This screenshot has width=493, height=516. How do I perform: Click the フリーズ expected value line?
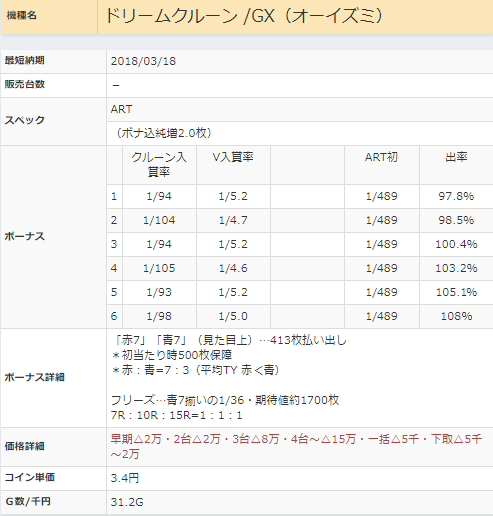coord(225,400)
